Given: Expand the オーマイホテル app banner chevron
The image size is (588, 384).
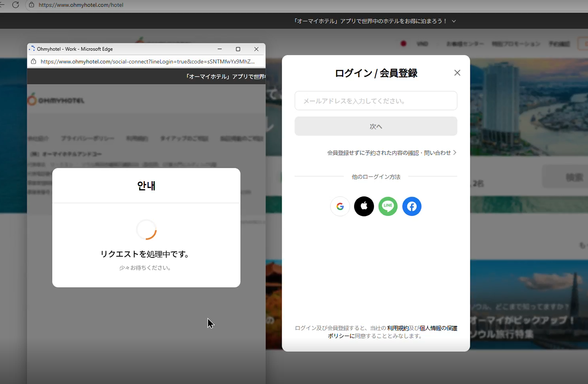Looking at the screenshot, I should point(454,21).
